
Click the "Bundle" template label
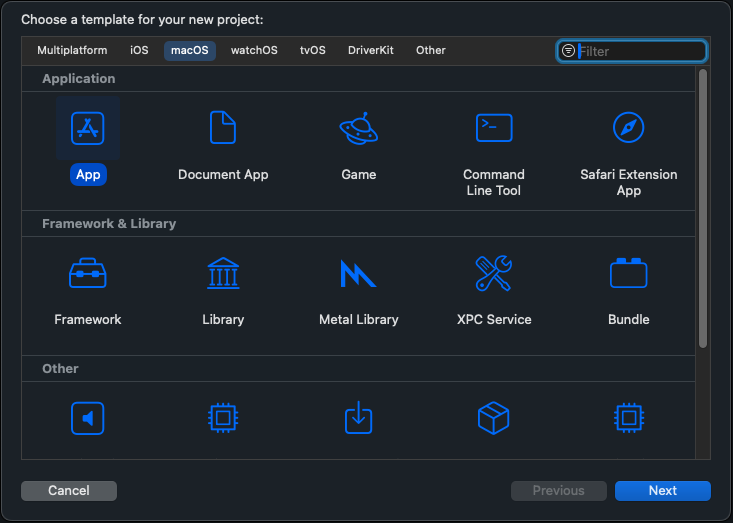coord(629,320)
